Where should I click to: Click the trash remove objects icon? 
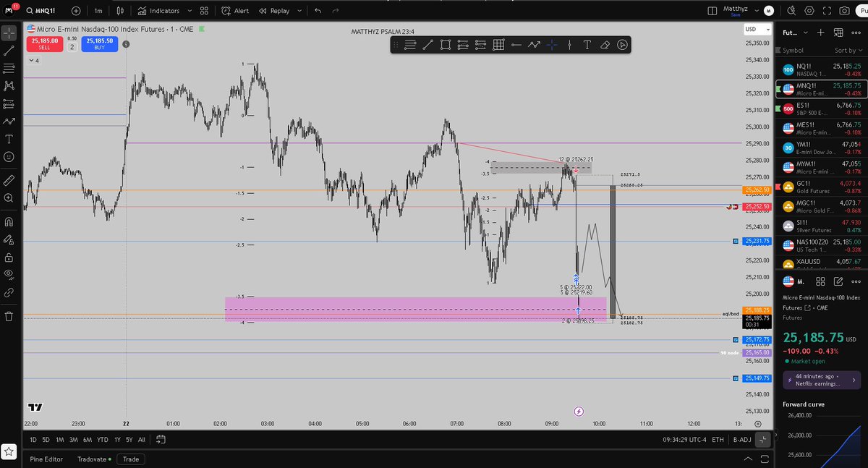tap(9, 316)
